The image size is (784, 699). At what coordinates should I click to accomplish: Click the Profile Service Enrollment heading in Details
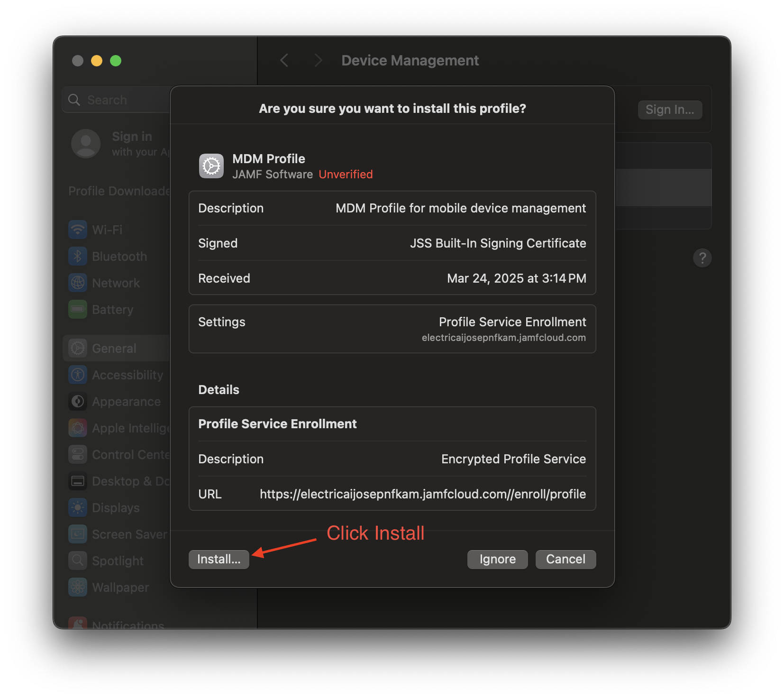[x=277, y=424]
